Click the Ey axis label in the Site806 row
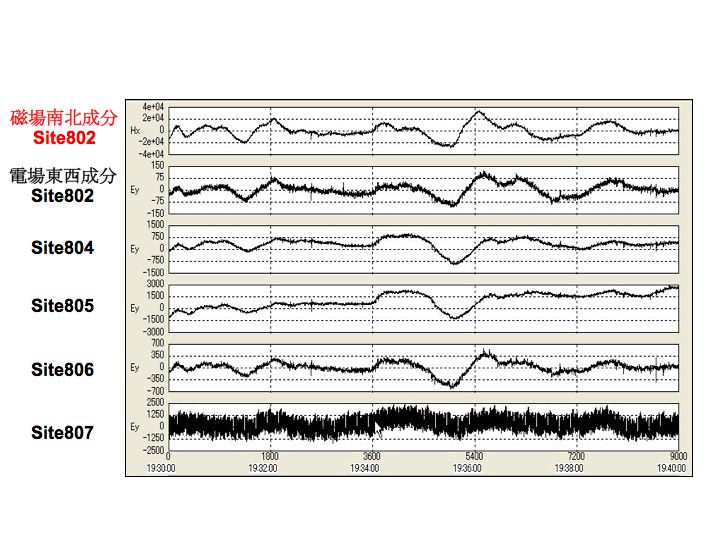Viewport: 720px width, 540px height. 135,367
